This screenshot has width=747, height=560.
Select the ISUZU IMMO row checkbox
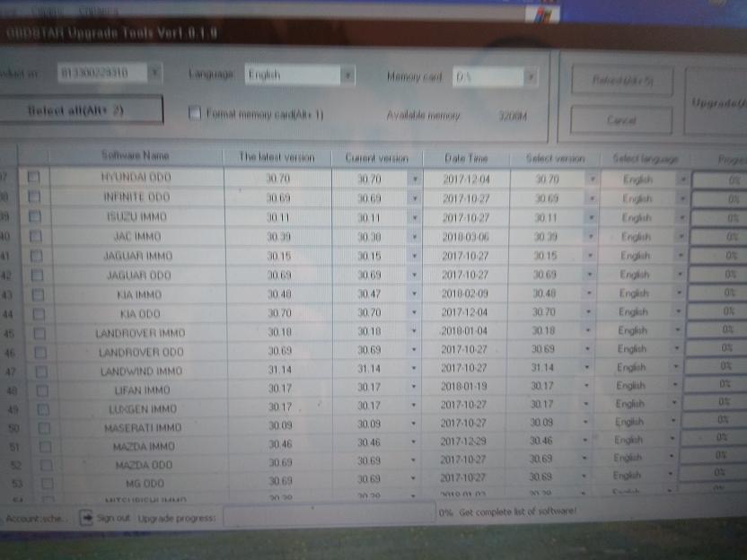click(x=35, y=216)
